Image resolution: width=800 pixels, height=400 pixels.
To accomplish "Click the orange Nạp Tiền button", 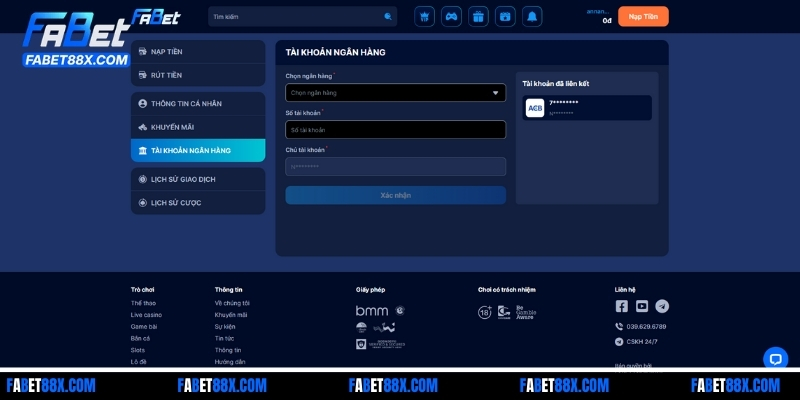I will coord(643,16).
